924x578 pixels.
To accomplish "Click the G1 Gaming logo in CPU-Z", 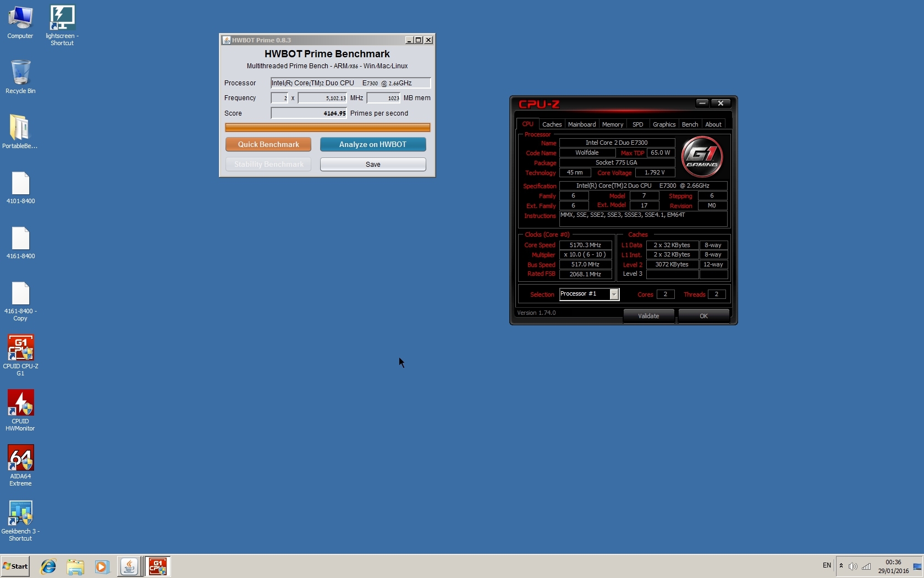I will coord(702,156).
